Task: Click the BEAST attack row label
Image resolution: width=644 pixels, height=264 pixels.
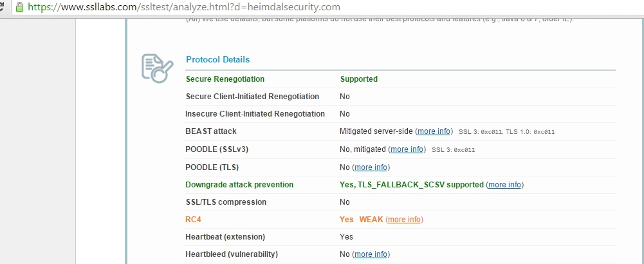Action: click(211, 131)
